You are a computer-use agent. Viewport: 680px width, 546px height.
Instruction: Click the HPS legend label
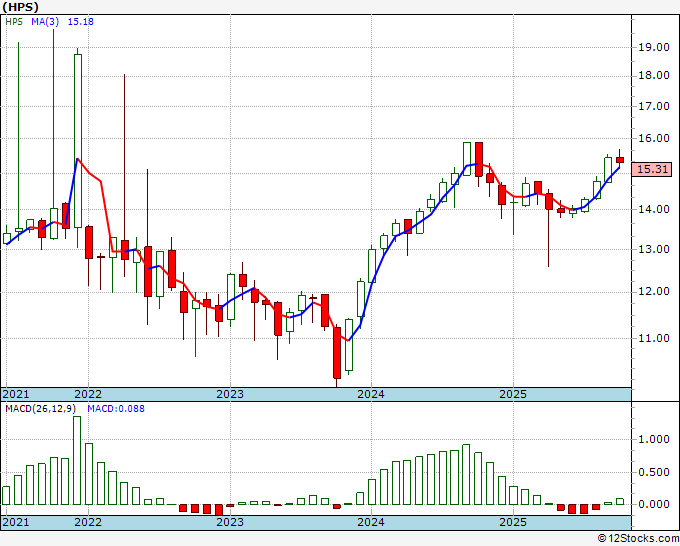pyautogui.click(x=14, y=22)
